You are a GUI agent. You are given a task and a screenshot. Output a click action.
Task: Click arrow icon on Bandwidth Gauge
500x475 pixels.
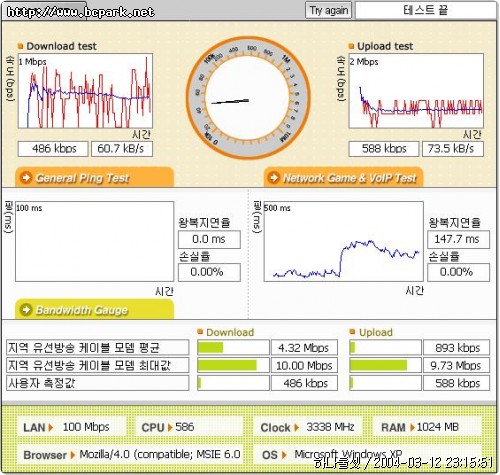coord(26,310)
